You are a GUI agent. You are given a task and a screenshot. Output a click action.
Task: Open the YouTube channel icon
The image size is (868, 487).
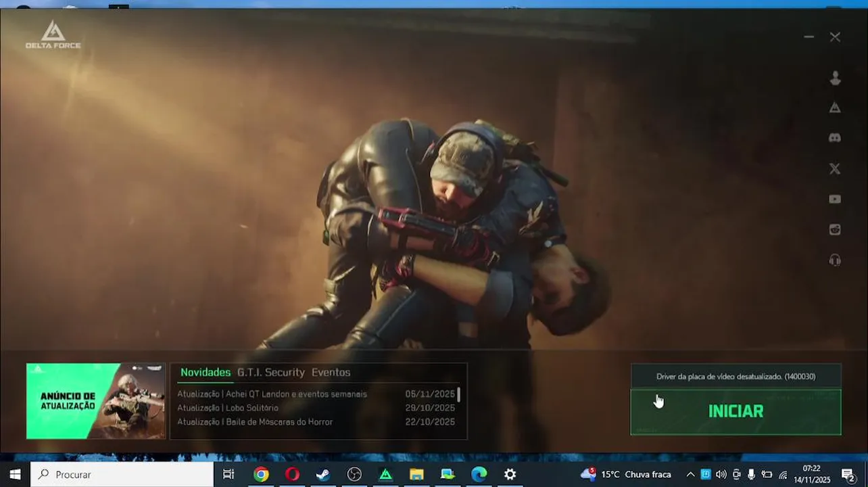tap(835, 199)
